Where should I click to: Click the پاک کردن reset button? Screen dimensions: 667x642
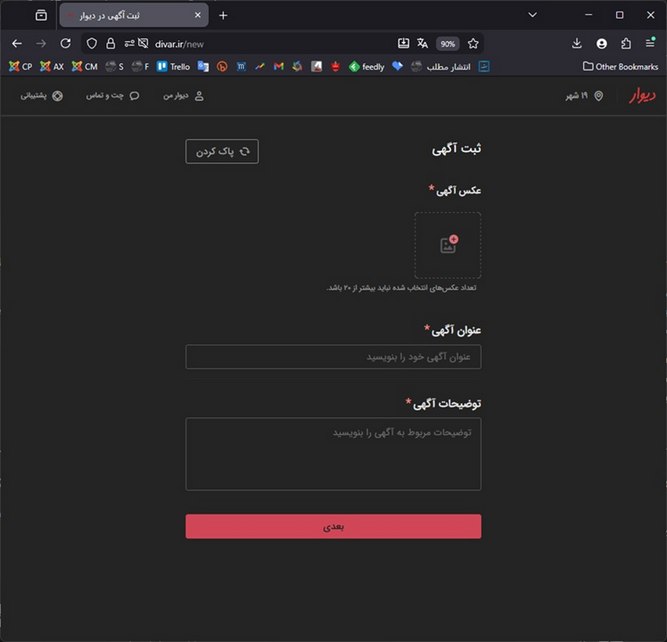coord(222,151)
